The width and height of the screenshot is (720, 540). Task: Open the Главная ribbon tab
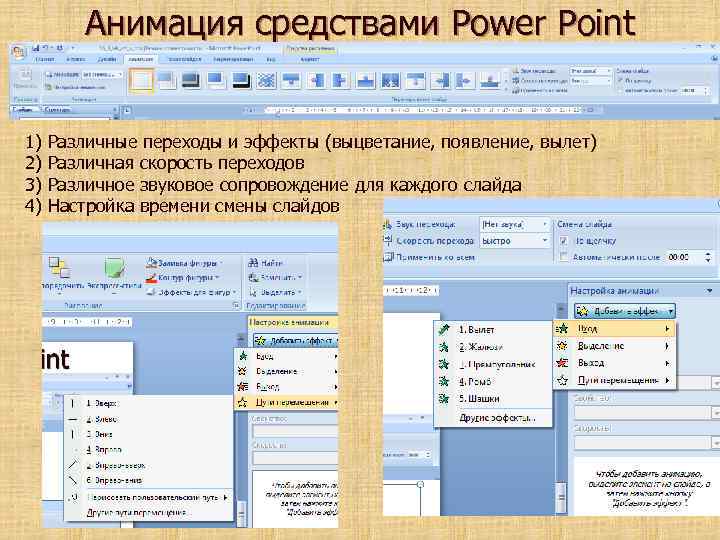pyautogui.click(x=45, y=59)
